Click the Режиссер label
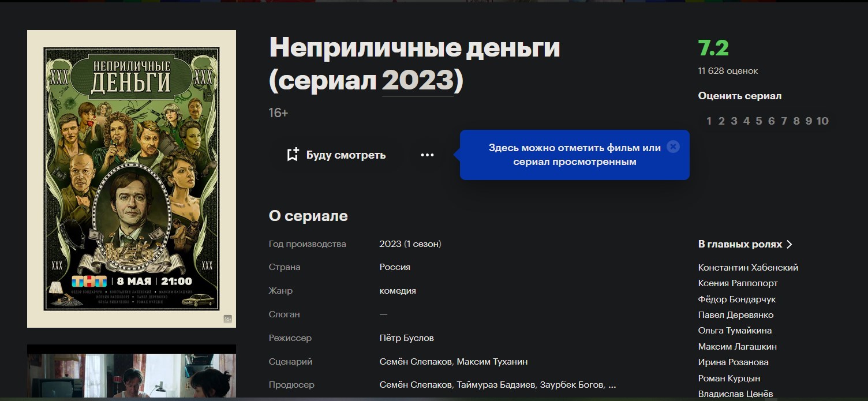This screenshot has height=401, width=868. point(290,338)
